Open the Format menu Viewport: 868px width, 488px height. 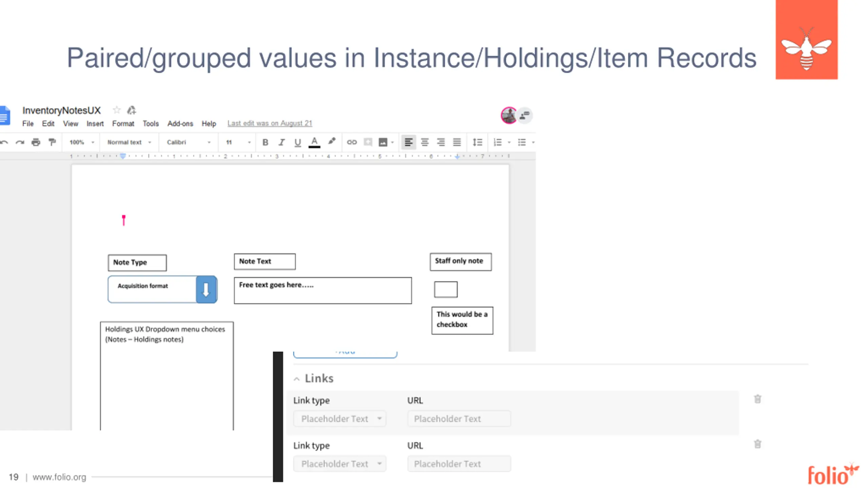point(123,124)
